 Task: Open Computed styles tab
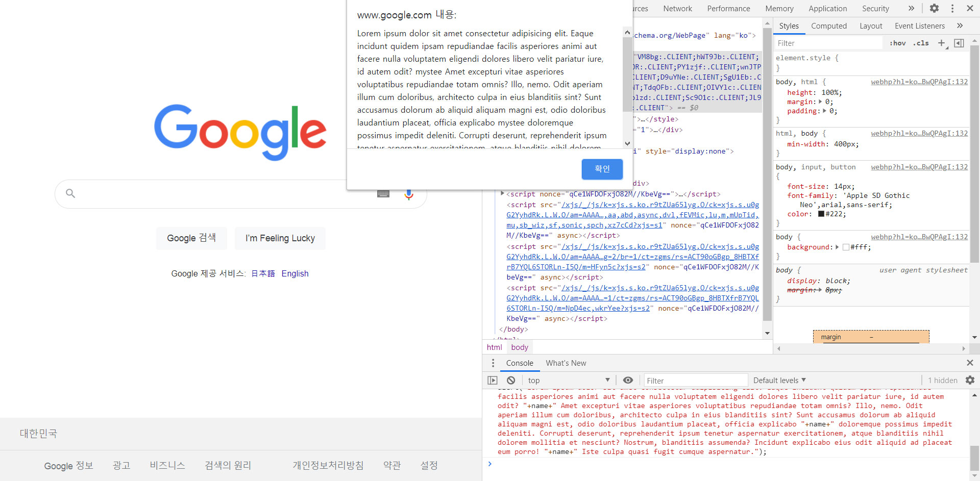pos(828,26)
